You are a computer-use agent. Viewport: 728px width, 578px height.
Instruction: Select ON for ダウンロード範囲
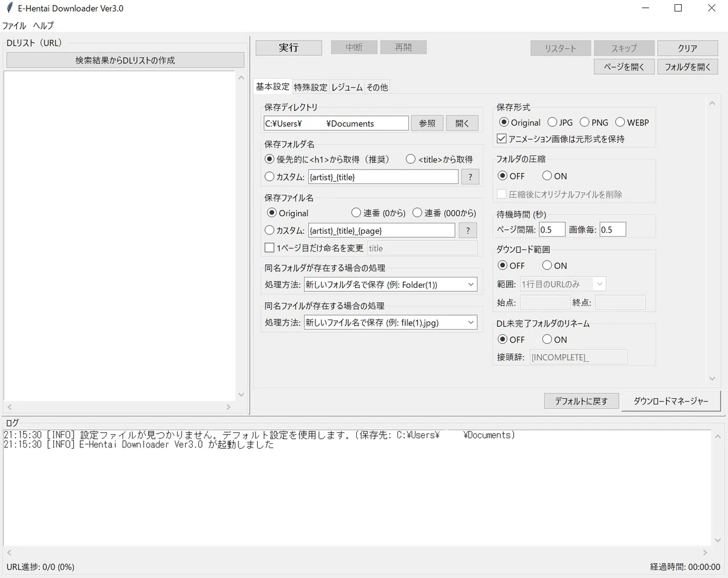554,265
